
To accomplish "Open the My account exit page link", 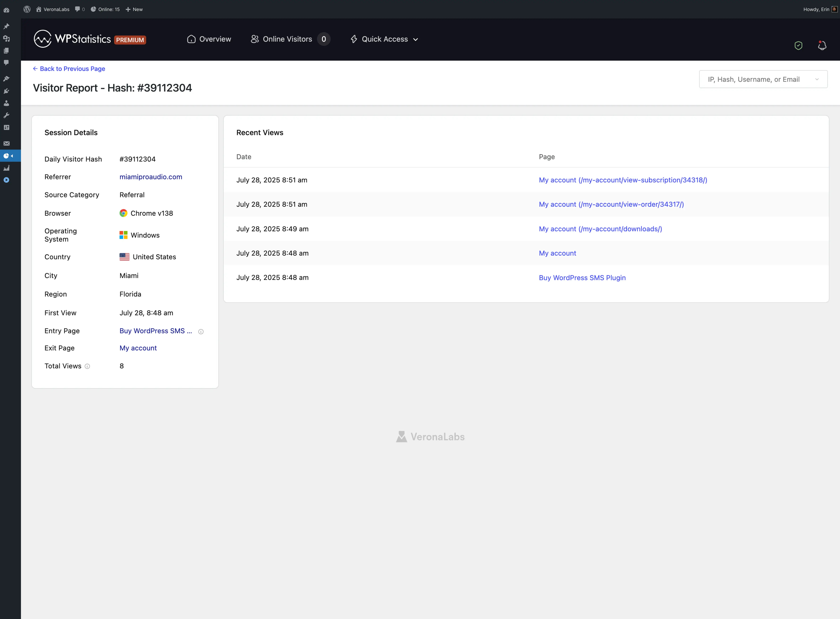I will (138, 348).
